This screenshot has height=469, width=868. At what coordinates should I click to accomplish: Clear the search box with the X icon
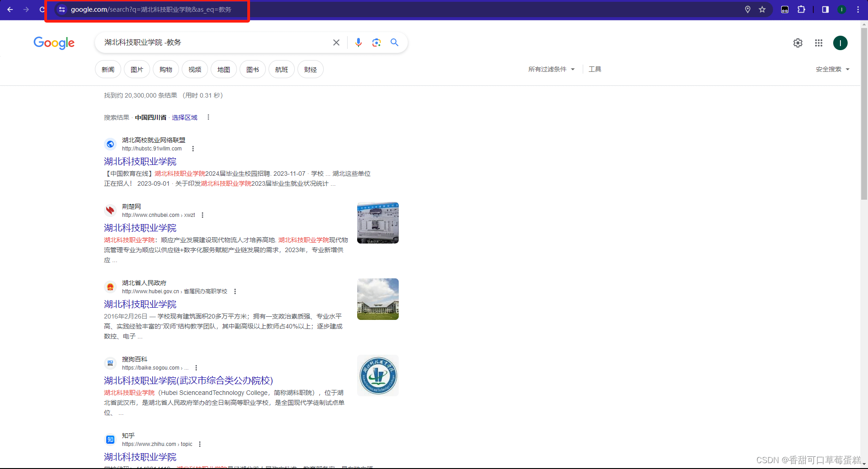click(336, 42)
